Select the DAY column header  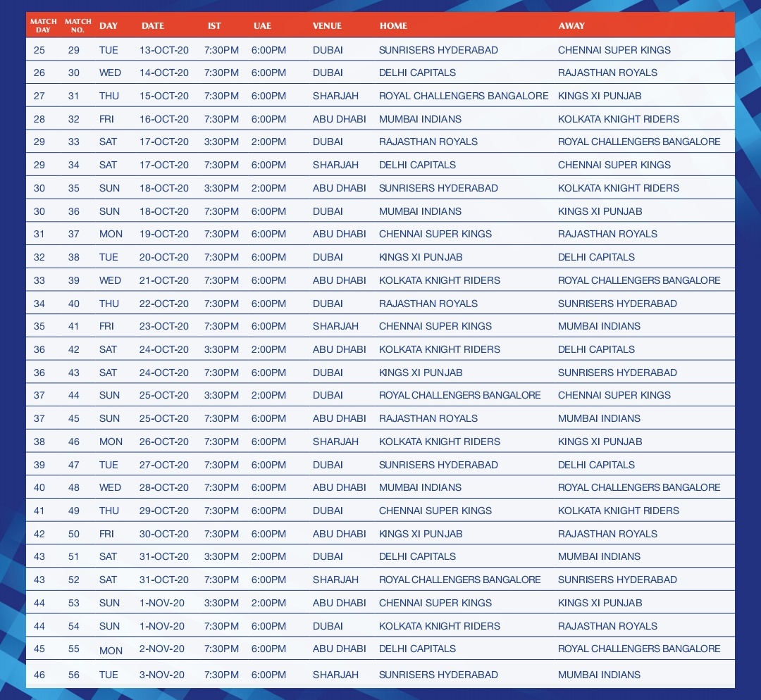pyautogui.click(x=109, y=26)
